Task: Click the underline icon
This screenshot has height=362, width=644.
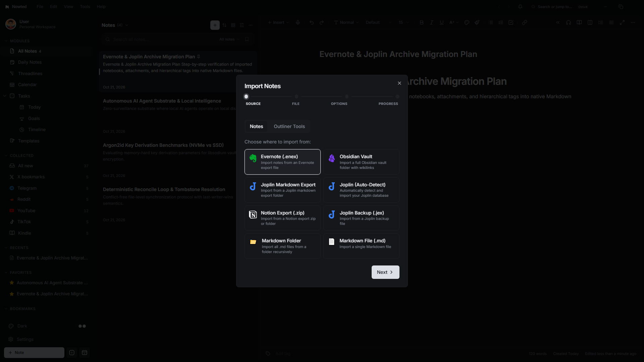Action: pos(442,22)
